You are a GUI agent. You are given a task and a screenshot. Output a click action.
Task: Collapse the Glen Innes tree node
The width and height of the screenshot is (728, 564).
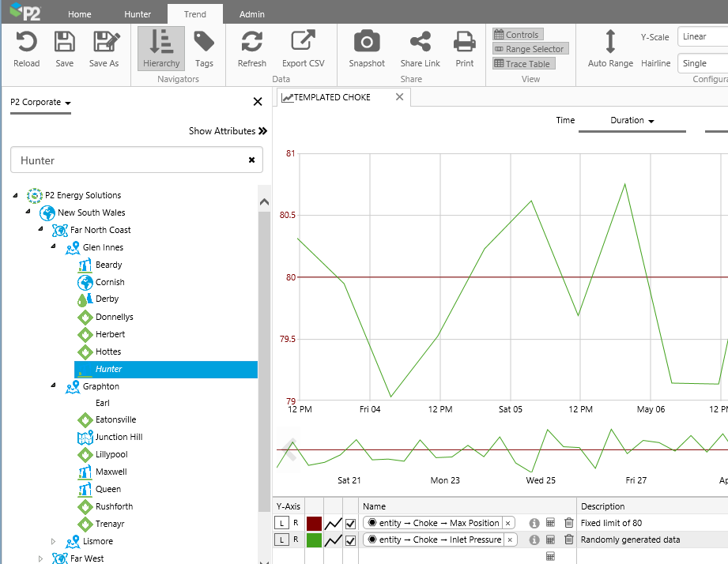coord(55,247)
